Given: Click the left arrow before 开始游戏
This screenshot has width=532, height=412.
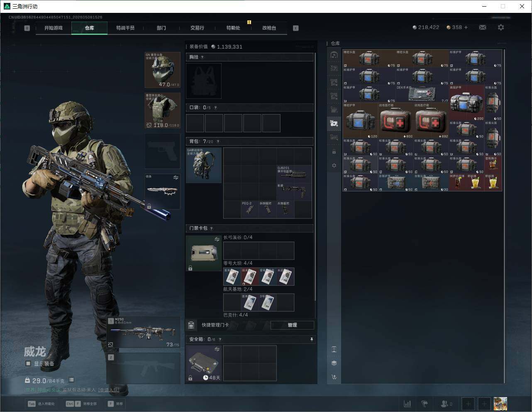Looking at the screenshot, I should [x=27, y=28].
